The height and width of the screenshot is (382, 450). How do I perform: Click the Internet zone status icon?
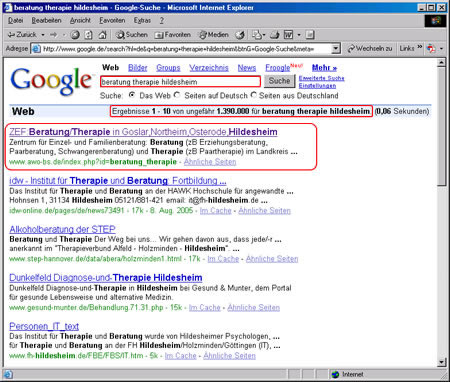click(x=335, y=374)
